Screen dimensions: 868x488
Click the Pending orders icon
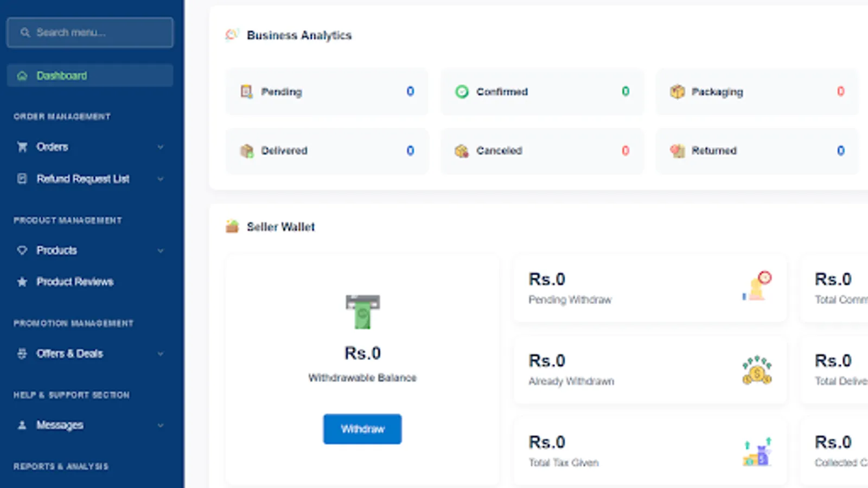coord(247,92)
